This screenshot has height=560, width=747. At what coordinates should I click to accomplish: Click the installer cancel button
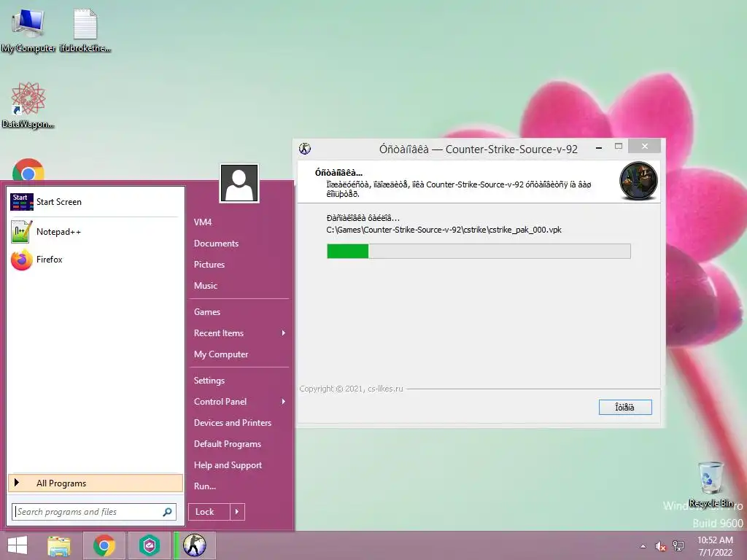pyautogui.click(x=625, y=407)
